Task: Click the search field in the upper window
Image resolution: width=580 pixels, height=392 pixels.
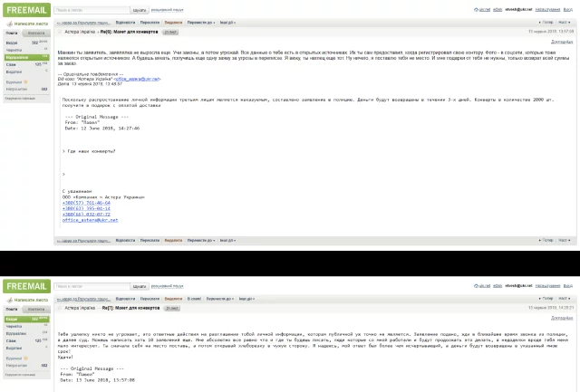Action: point(92,10)
